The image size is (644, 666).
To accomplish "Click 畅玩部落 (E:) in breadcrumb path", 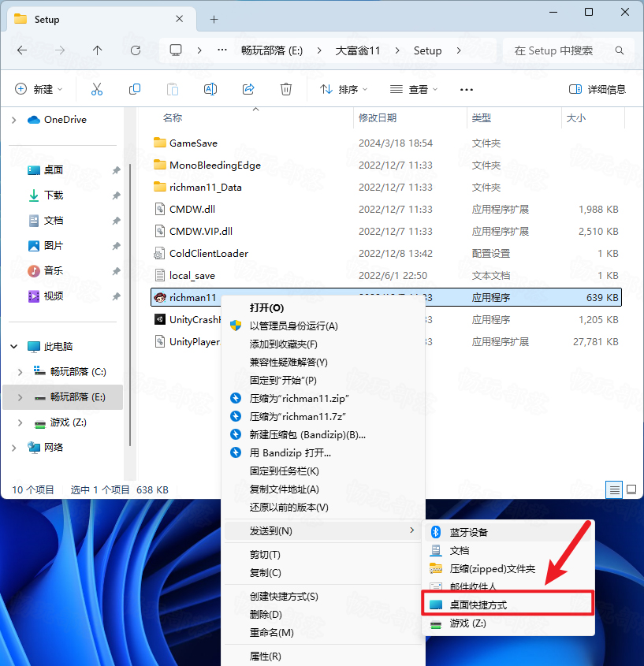I will [x=272, y=50].
